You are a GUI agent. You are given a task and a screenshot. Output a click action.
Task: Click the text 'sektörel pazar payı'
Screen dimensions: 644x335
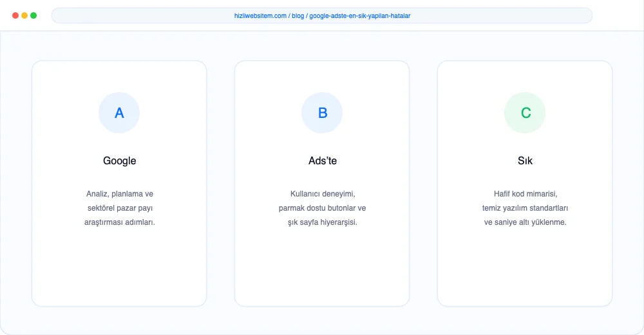[120, 208]
